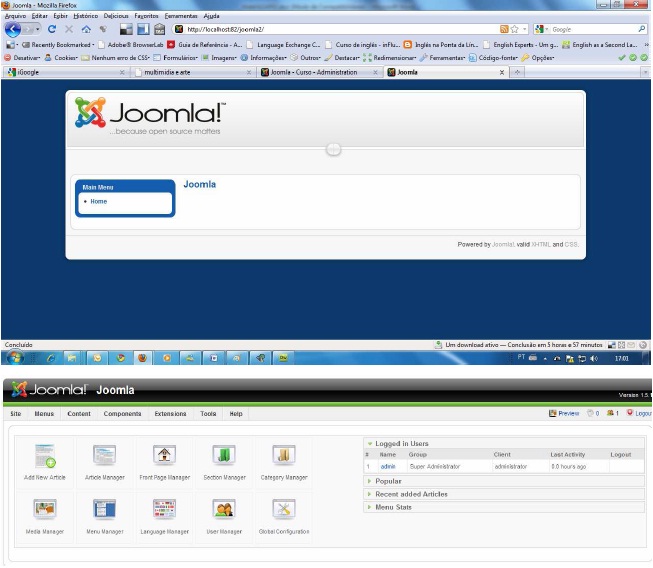Close the active Joomla tab
653x568 pixels.
pyautogui.click(x=502, y=72)
